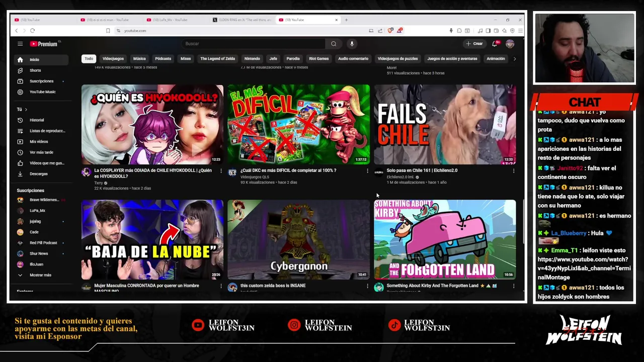Open options for custom zelda boss video
This screenshot has height=362, width=644.
[x=367, y=286]
